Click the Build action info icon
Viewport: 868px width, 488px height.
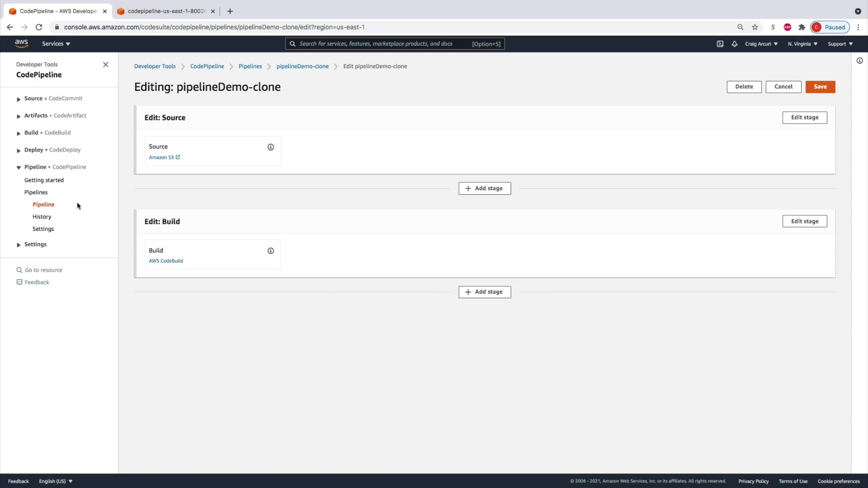(x=271, y=251)
